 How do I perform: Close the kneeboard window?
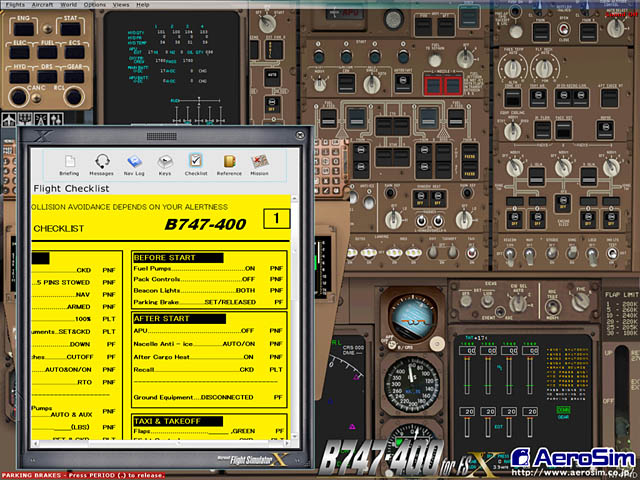(298, 134)
